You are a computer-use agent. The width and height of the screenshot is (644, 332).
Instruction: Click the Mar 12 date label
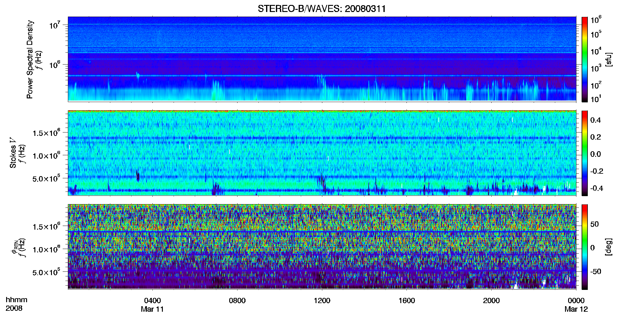(x=576, y=309)
